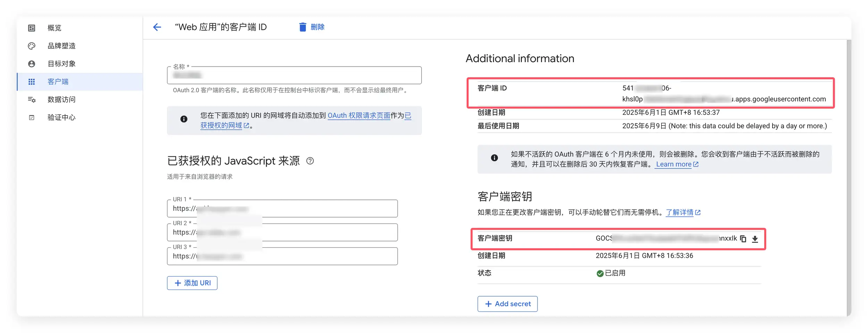Click the Add secret button
Screen dimensions: 868x333
tap(507, 304)
